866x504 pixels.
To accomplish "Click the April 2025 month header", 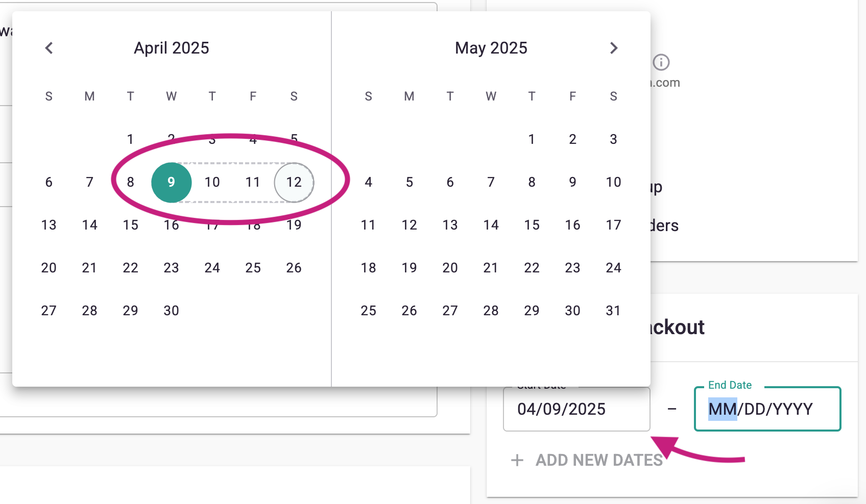I will [x=171, y=47].
